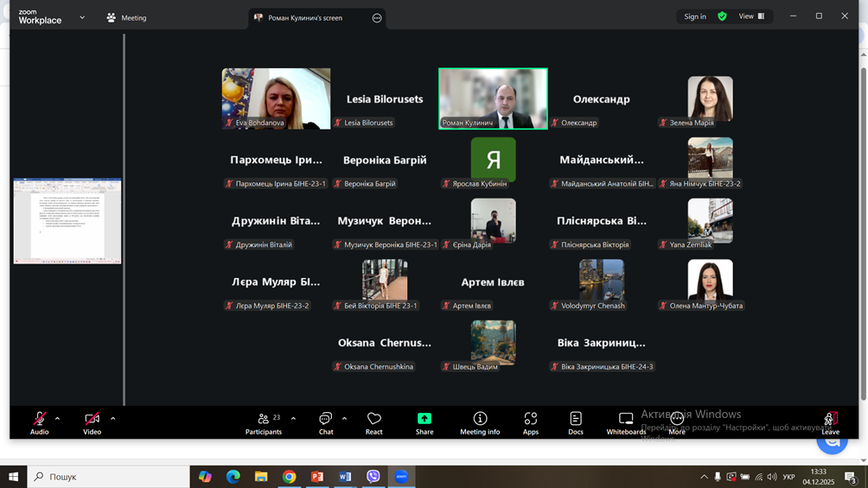Click the shared screen thumbnail preview

coord(67,221)
